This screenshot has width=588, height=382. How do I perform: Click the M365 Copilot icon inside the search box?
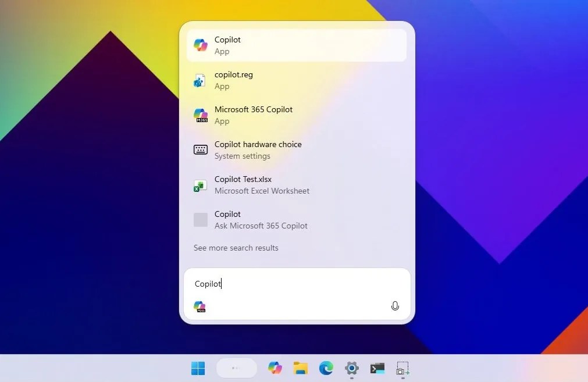click(199, 306)
